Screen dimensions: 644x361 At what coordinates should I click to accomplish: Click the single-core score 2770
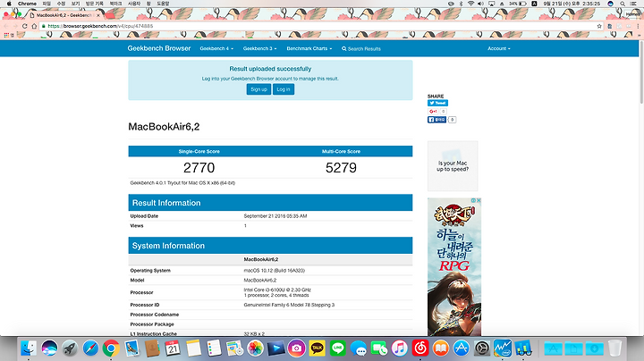coord(199,168)
